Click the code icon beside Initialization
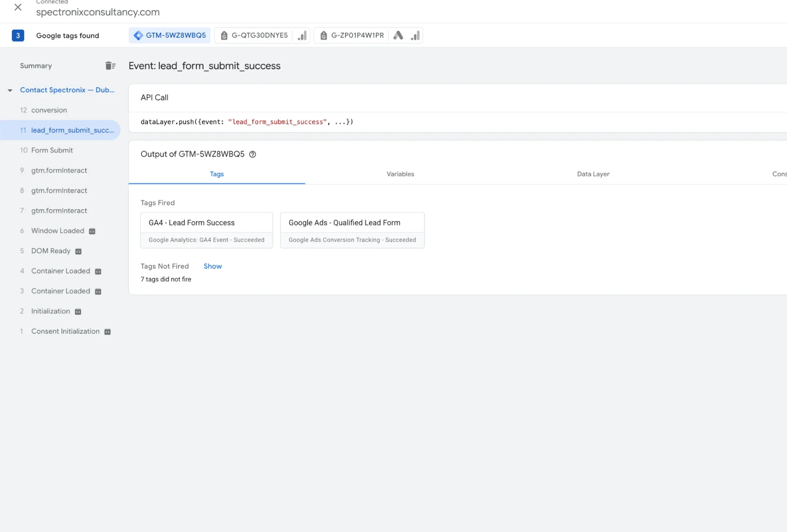The width and height of the screenshot is (787, 532). coord(78,311)
